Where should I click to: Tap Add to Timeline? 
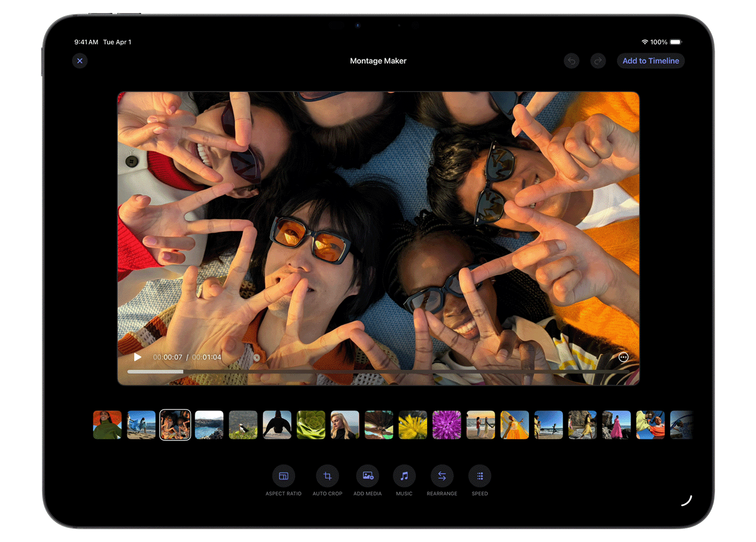(650, 61)
